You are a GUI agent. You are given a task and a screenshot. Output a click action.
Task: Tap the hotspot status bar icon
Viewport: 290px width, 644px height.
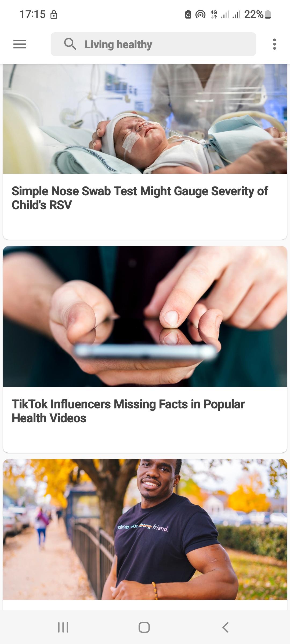200,14
